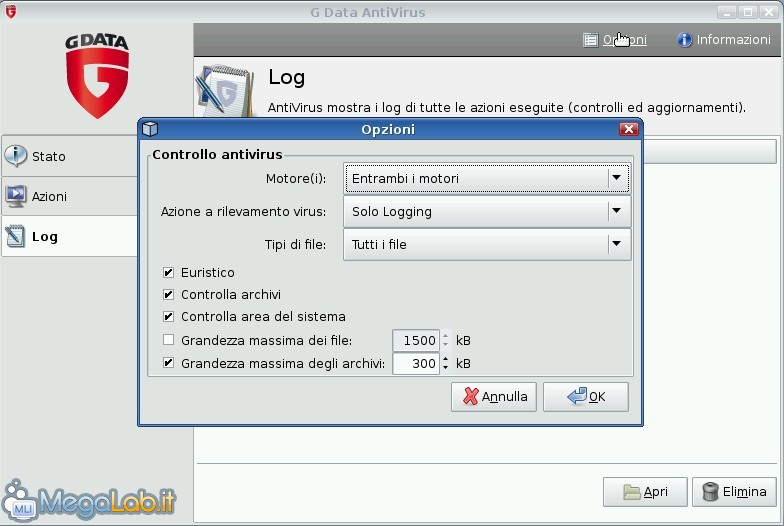Click the Azioni monitor icon in sidebar
Image resolution: width=784 pixels, height=526 pixels.
16,196
